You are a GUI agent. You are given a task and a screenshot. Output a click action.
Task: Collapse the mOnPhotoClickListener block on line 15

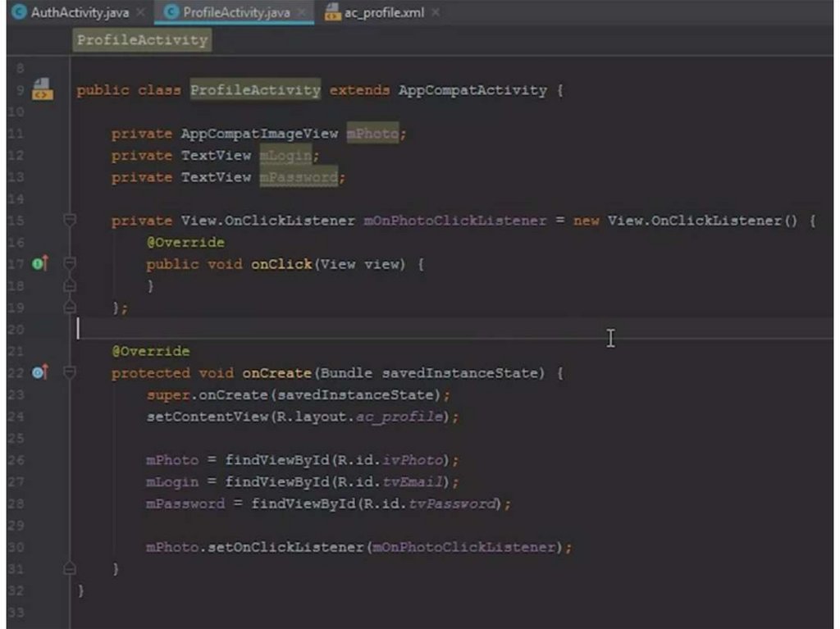pyautogui.click(x=70, y=220)
